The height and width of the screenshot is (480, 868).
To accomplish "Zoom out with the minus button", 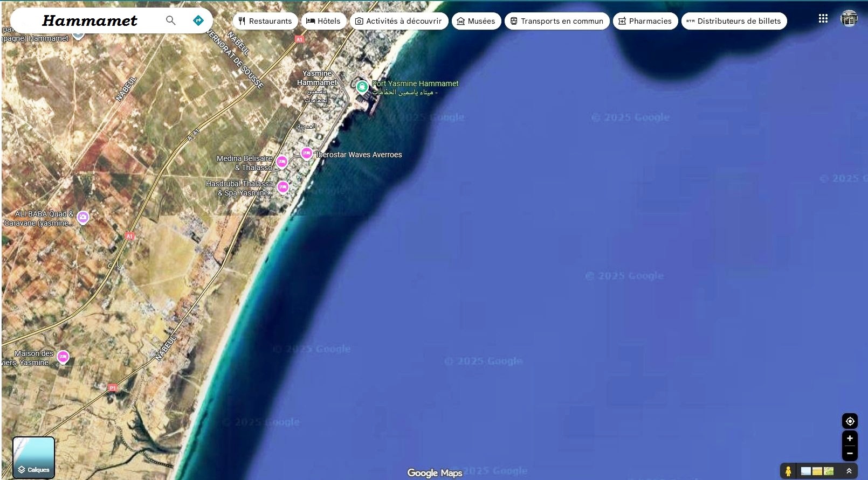I will [x=850, y=454].
